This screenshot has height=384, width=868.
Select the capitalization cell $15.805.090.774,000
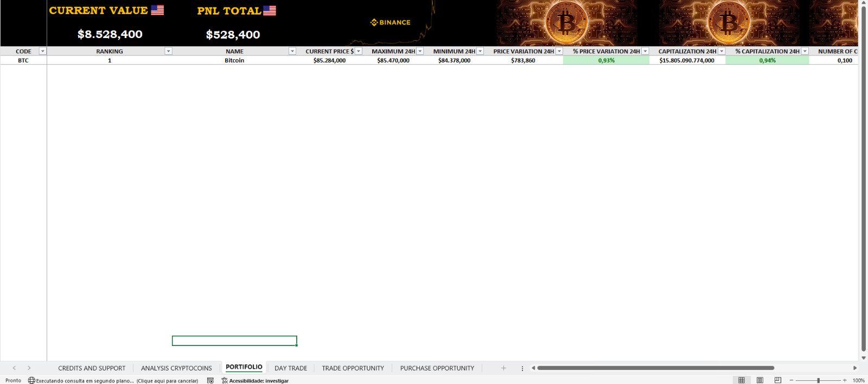687,60
